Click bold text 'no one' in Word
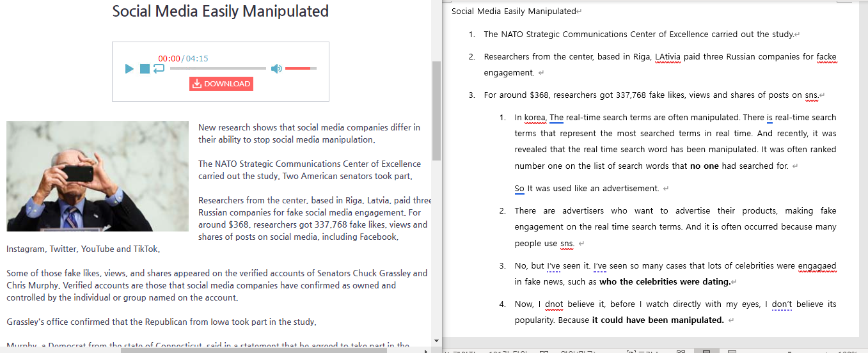This screenshot has height=353, width=868. pos(704,166)
